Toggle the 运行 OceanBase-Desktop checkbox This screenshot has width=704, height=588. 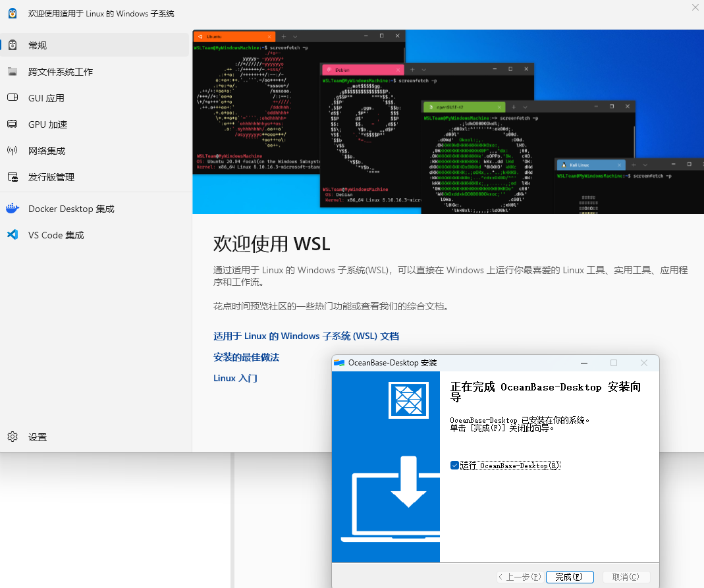454,466
